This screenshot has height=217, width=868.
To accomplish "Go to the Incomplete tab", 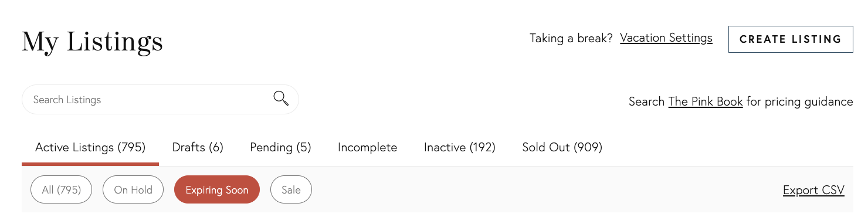I will coord(367,147).
